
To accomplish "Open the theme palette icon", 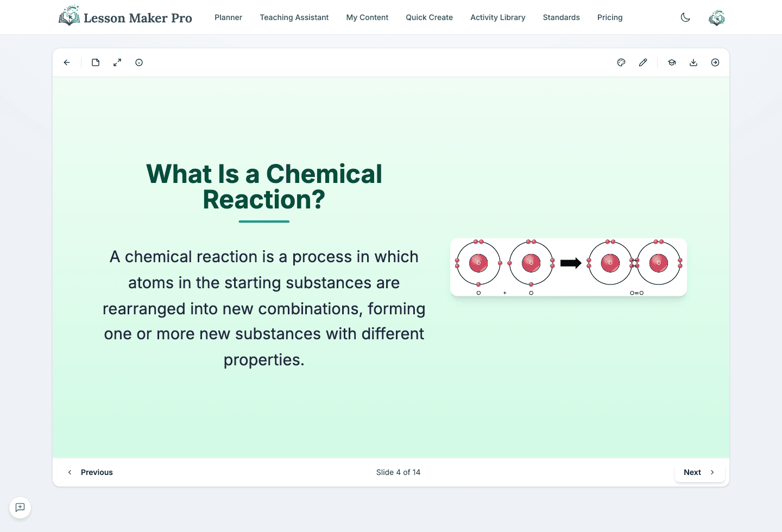I will pos(621,62).
